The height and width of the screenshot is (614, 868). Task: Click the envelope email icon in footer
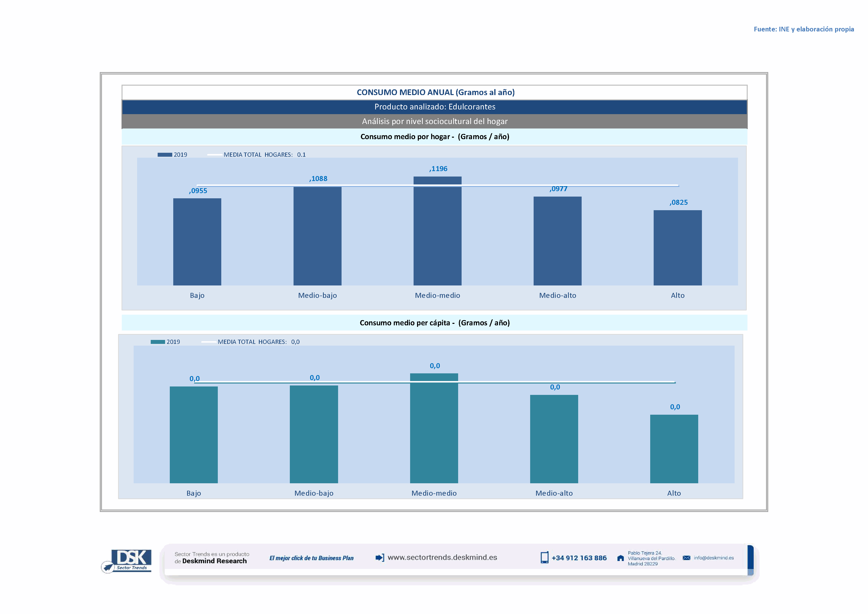pyautogui.click(x=687, y=558)
